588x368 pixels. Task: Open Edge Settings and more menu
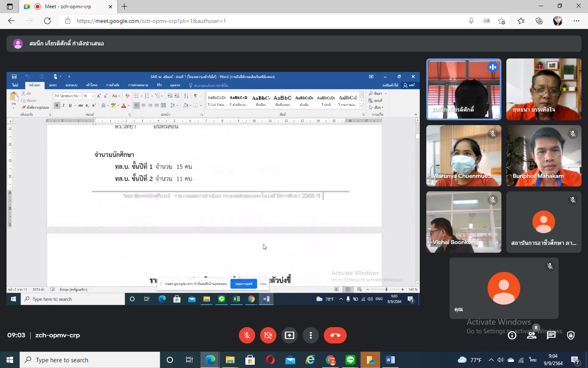[577, 21]
